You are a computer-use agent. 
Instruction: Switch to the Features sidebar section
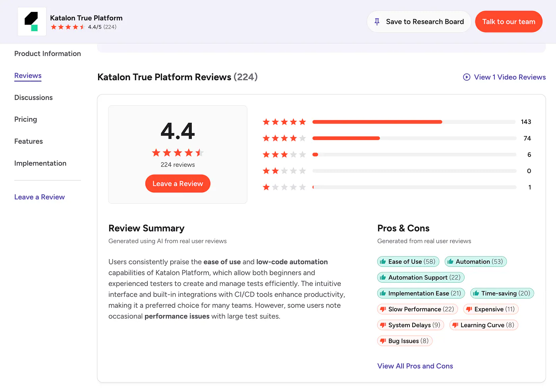pos(29,141)
